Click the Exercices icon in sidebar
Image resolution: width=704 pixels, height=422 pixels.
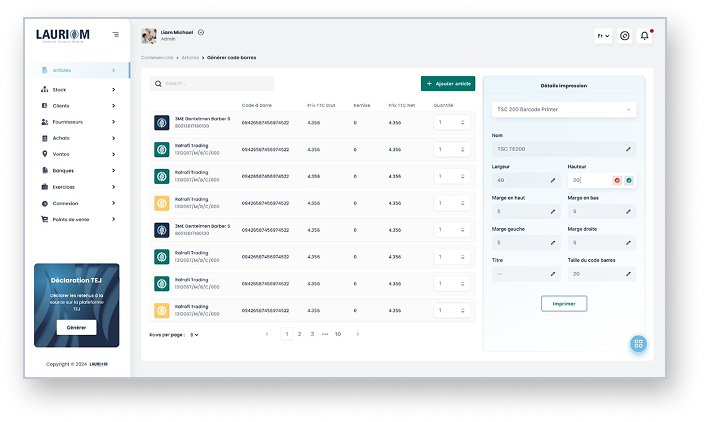[x=44, y=187]
